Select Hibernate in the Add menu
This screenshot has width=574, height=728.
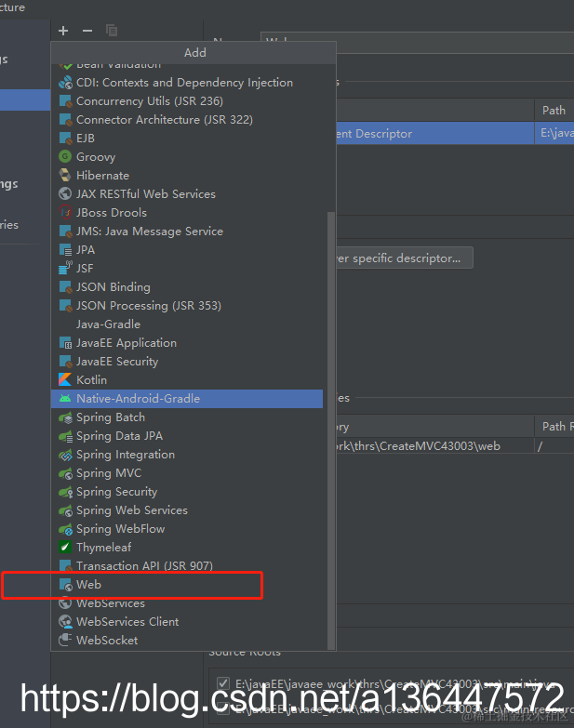pyautogui.click(x=187, y=176)
